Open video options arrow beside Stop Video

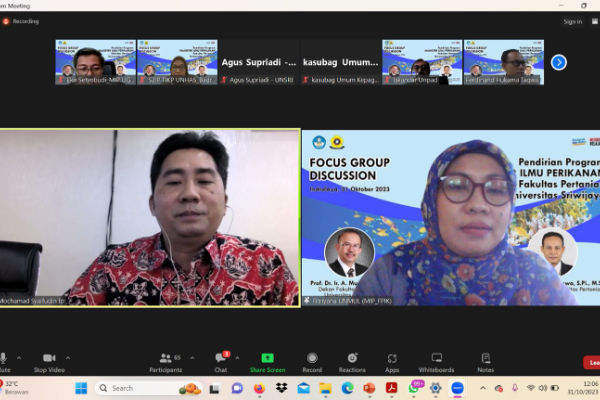pos(68,358)
